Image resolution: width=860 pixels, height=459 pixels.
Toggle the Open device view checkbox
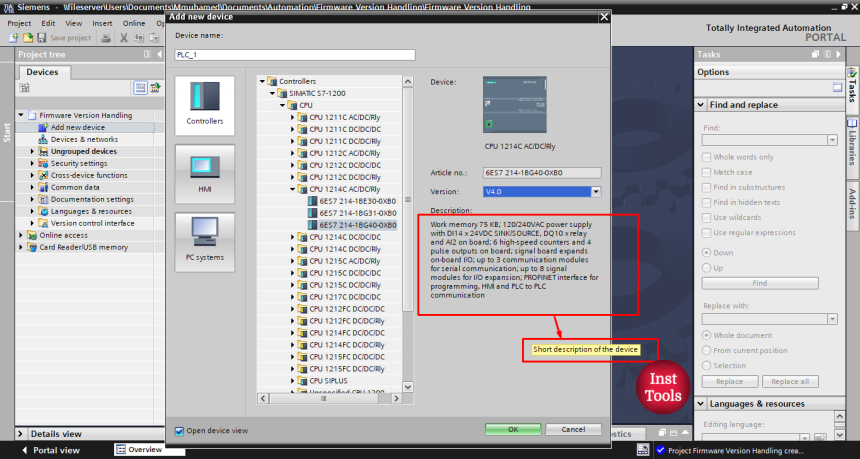click(x=179, y=431)
